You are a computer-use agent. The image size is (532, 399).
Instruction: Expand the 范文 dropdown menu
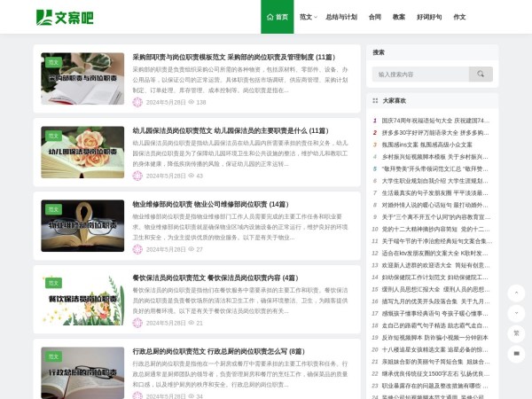point(308,17)
